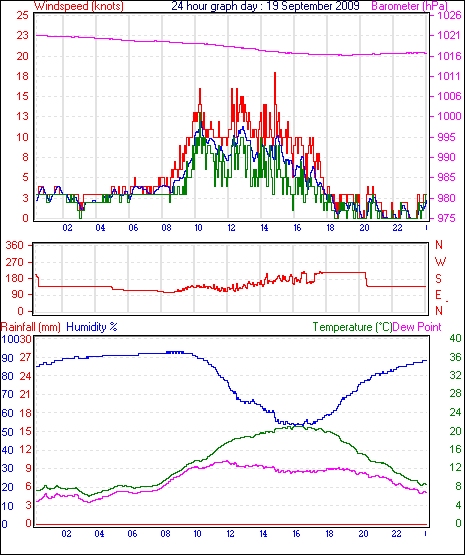465x556 pixels.
Task: Click the W compass label on direction graph
Action: pyautogui.click(x=440, y=262)
